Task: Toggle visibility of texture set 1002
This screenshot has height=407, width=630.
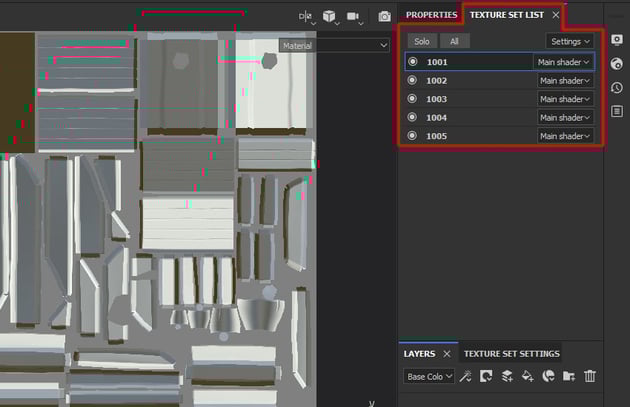Action: pos(412,80)
